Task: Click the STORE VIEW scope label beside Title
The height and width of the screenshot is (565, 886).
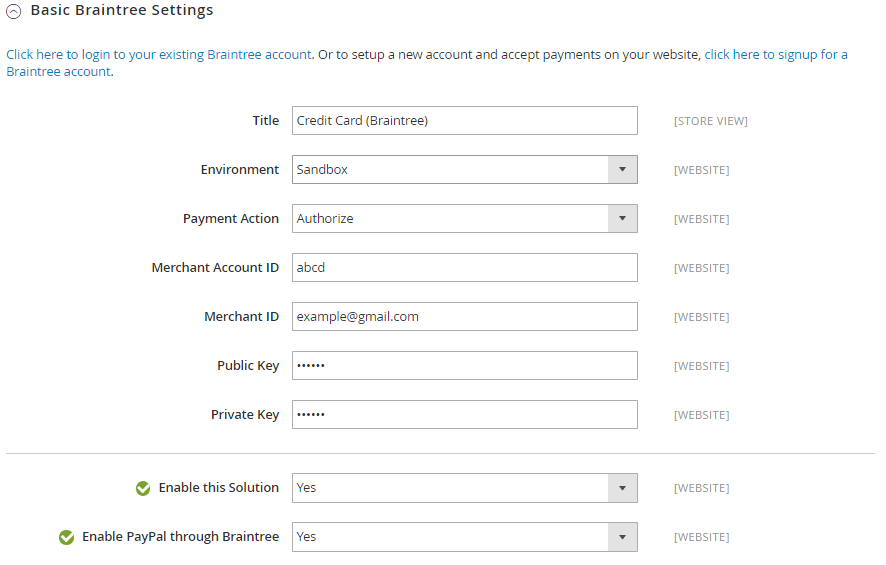Action: coord(710,122)
